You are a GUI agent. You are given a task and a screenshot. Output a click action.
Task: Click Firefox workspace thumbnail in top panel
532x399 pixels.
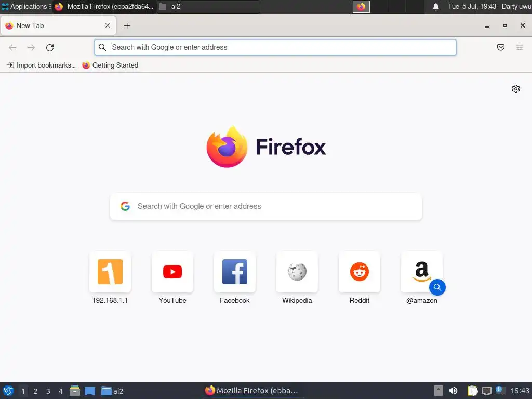(x=361, y=6)
